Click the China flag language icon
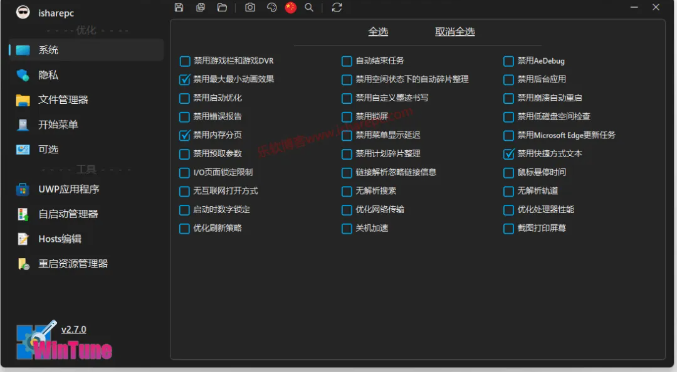 click(x=291, y=7)
